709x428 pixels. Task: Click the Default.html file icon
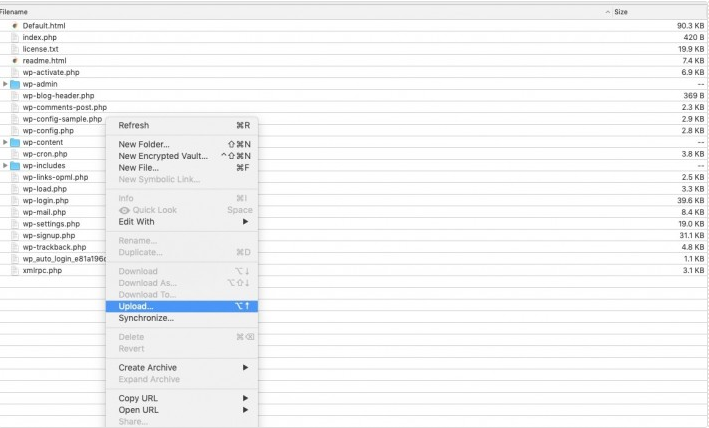(15, 26)
